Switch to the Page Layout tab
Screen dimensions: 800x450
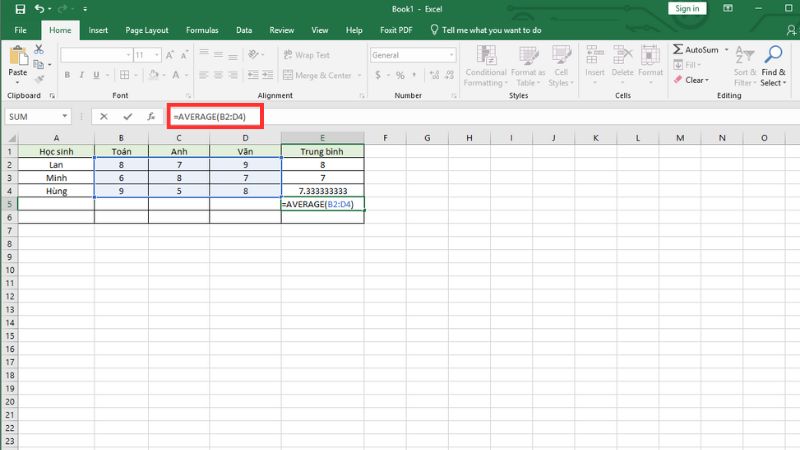(145, 30)
